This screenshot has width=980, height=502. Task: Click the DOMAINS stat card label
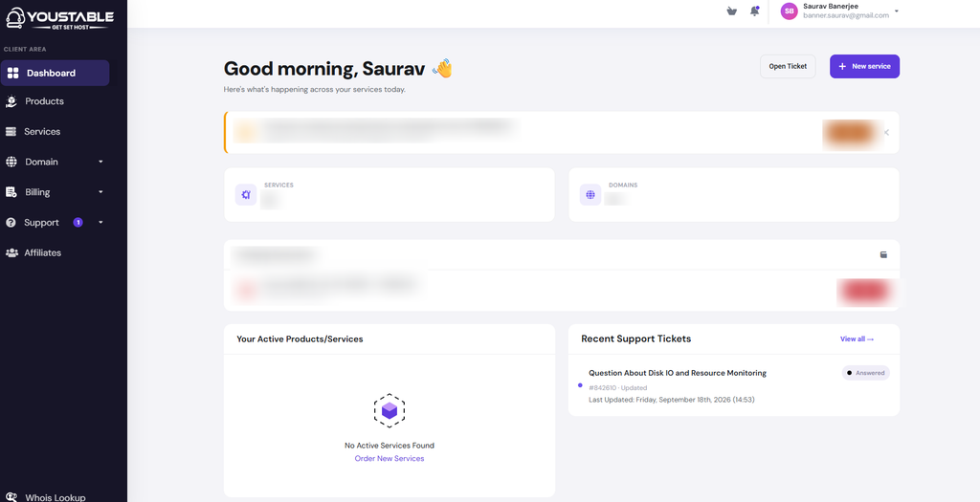623,185
